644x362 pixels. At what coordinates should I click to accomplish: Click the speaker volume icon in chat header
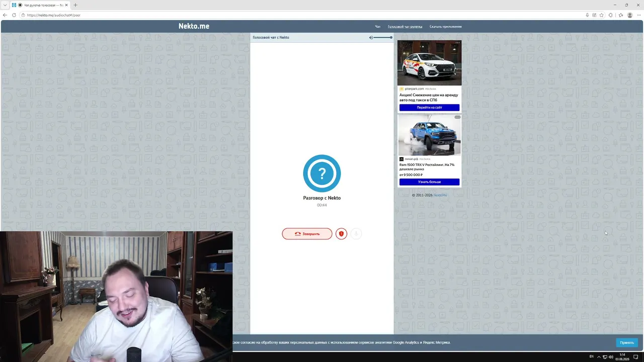point(371,38)
